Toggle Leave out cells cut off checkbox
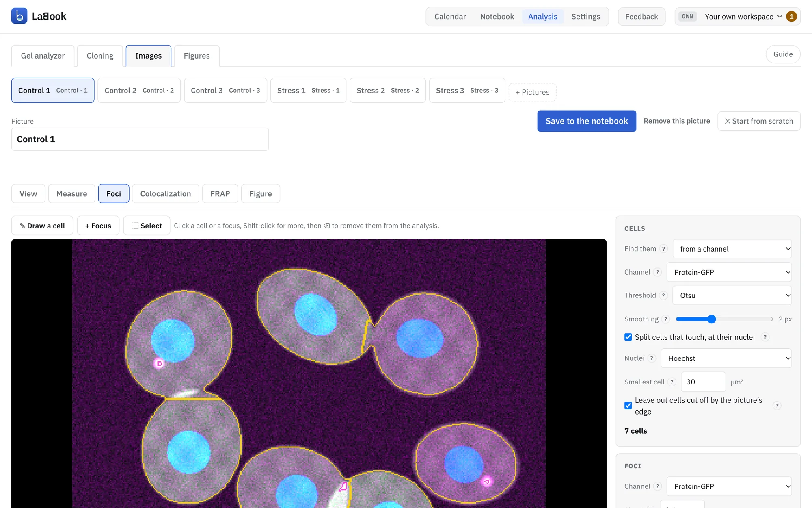 628,406
